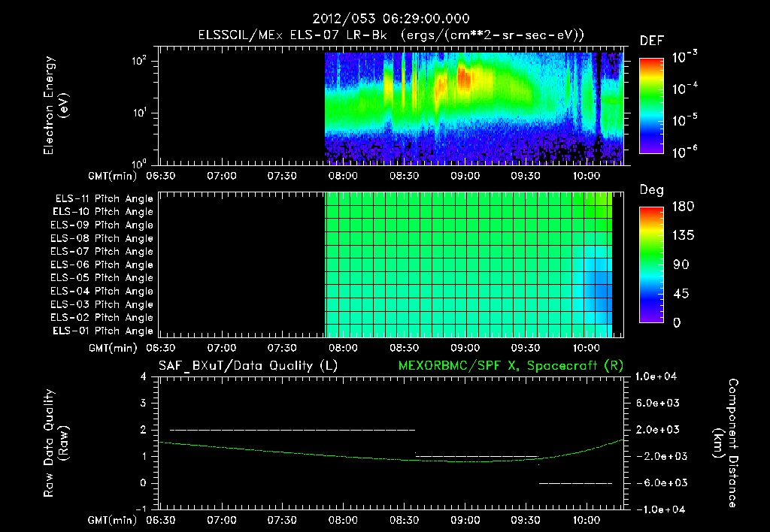Click the 1.0e+04 right axis value
770x532 pixels.
tap(656, 376)
